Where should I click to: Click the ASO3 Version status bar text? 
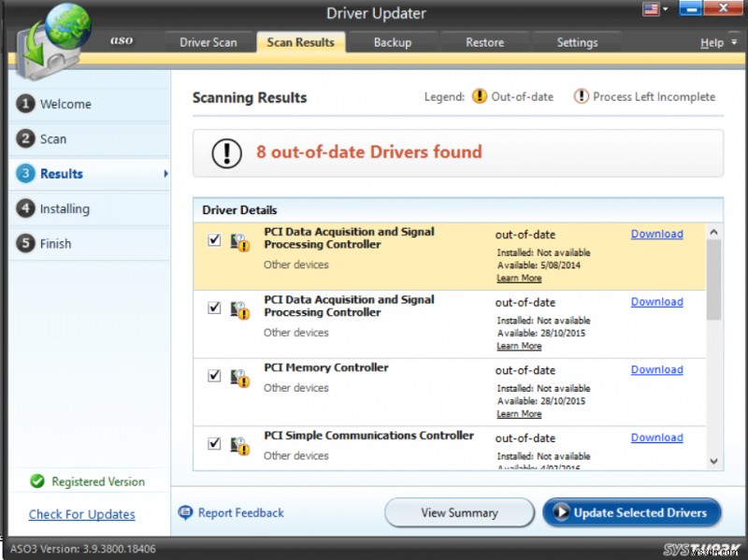point(83,549)
